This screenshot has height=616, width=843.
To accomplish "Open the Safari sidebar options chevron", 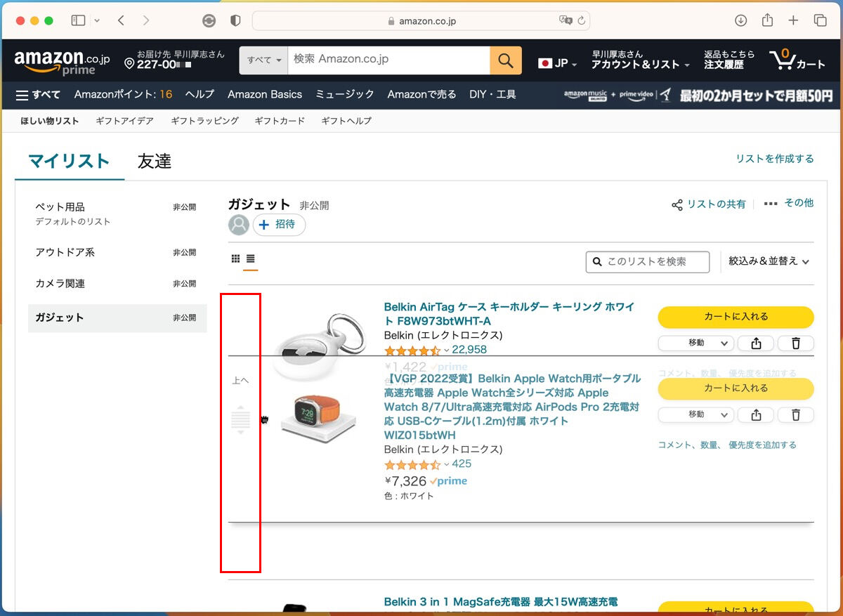I will tap(96, 20).
